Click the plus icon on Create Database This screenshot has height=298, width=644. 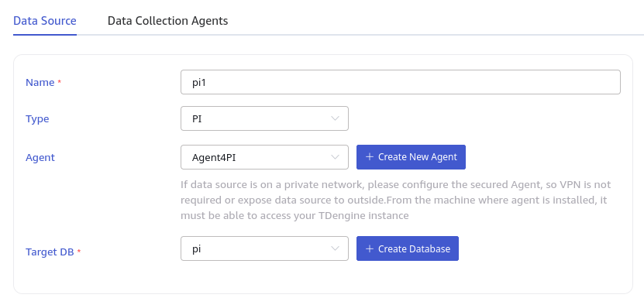pyautogui.click(x=369, y=248)
